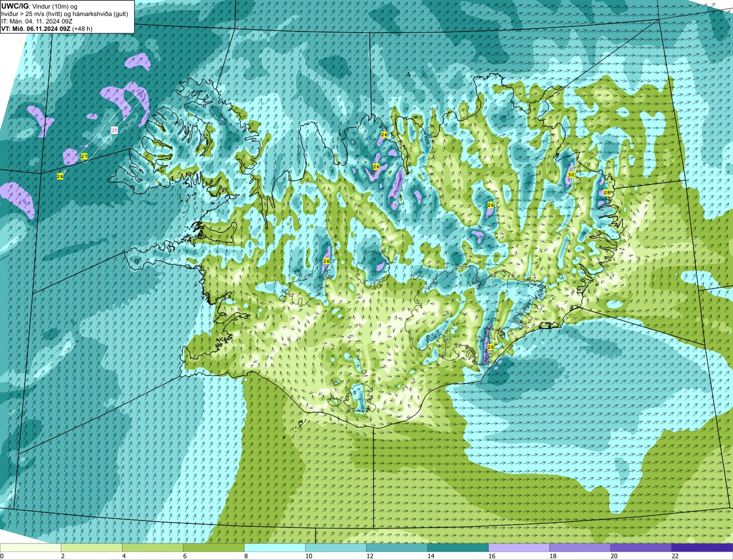
Task: Click the 18–20 m/s medium purple swatch
Action: [580, 547]
